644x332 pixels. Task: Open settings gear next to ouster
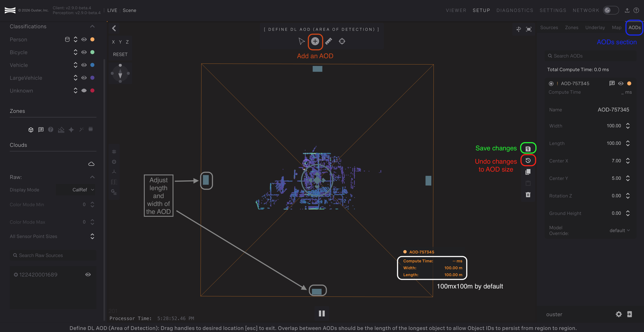(618, 314)
